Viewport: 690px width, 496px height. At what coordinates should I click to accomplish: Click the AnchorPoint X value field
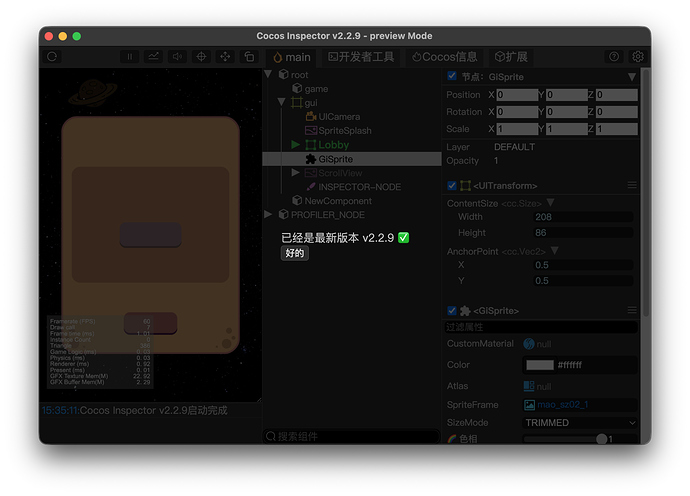coord(583,265)
